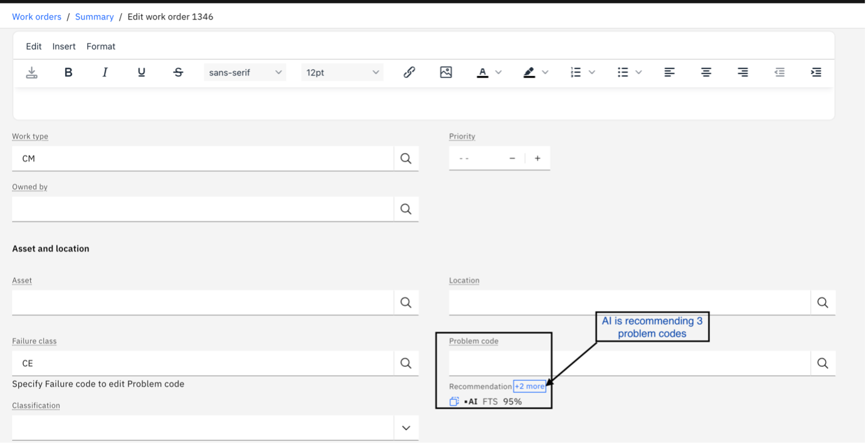Follow the Work orders breadcrumb link

pos(36,16)
